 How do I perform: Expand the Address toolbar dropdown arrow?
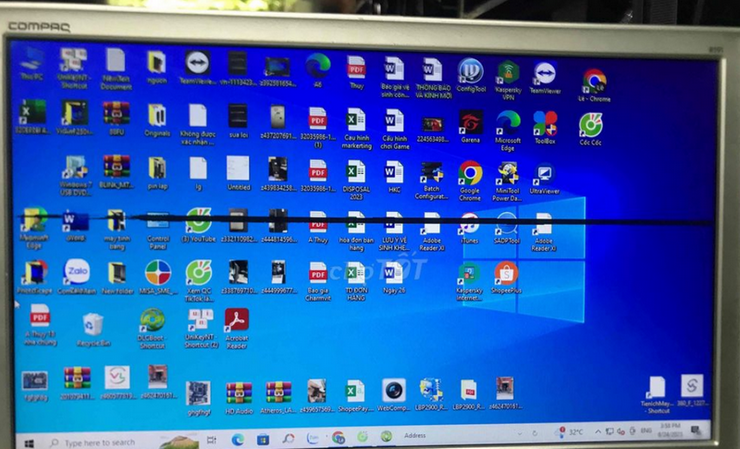(520, 434)
